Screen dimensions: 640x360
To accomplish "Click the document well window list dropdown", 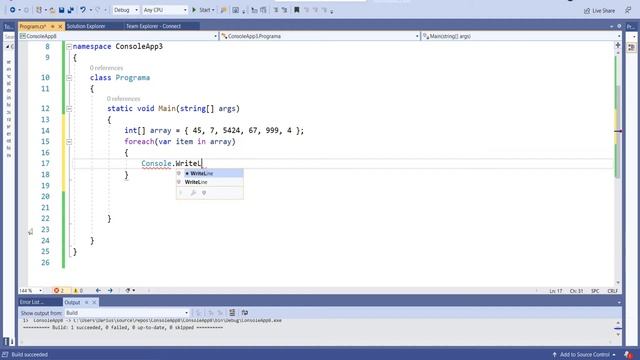I will point(611,27).
